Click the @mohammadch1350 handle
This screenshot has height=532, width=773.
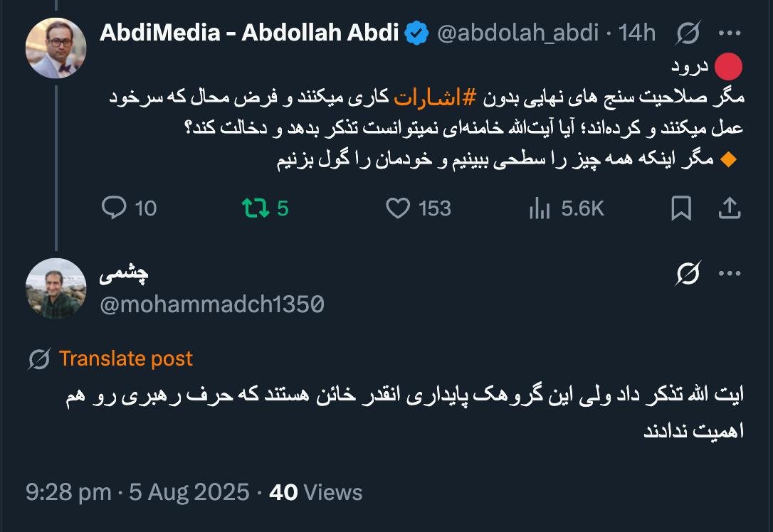click(x=212, y=304)
